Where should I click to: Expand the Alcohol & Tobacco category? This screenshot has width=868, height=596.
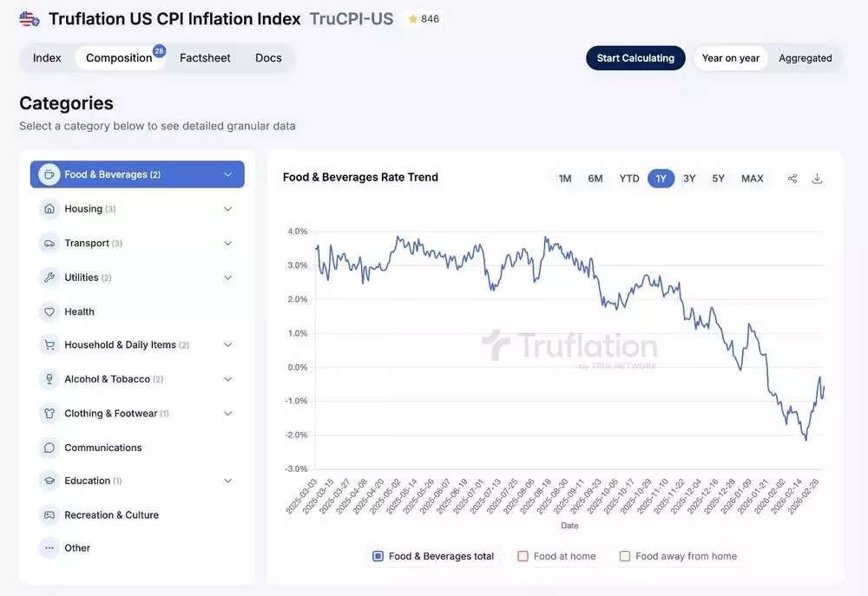227,378
